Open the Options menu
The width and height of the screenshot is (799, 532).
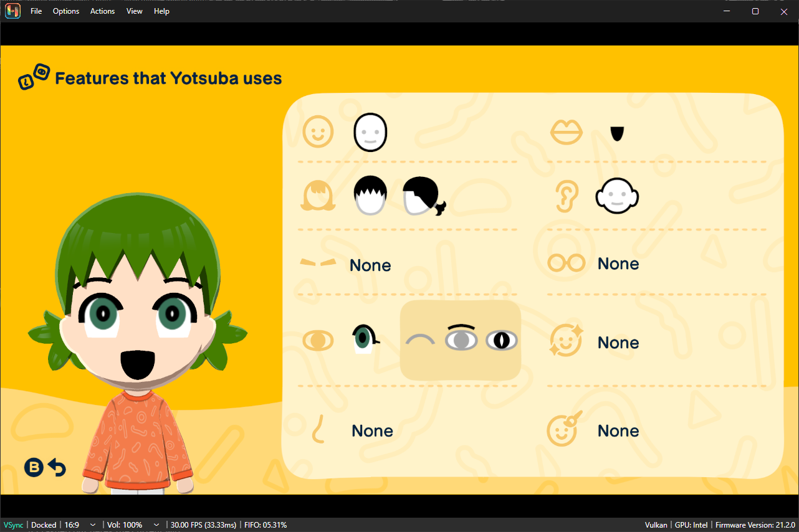[66, 11]
